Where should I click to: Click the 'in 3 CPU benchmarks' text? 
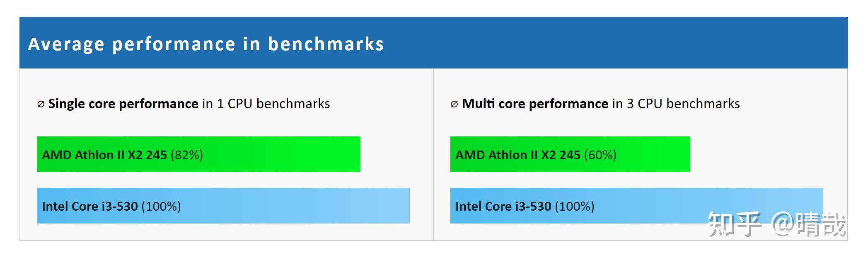(x=676, y=104)
